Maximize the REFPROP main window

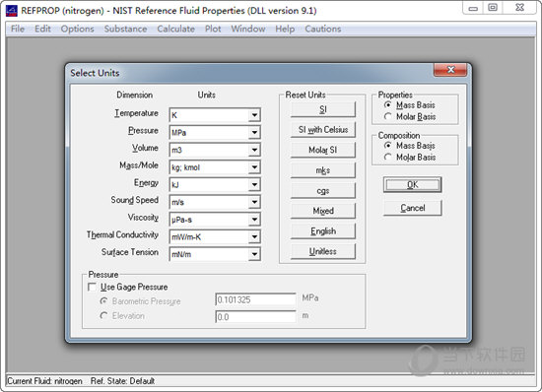[493, 8]
